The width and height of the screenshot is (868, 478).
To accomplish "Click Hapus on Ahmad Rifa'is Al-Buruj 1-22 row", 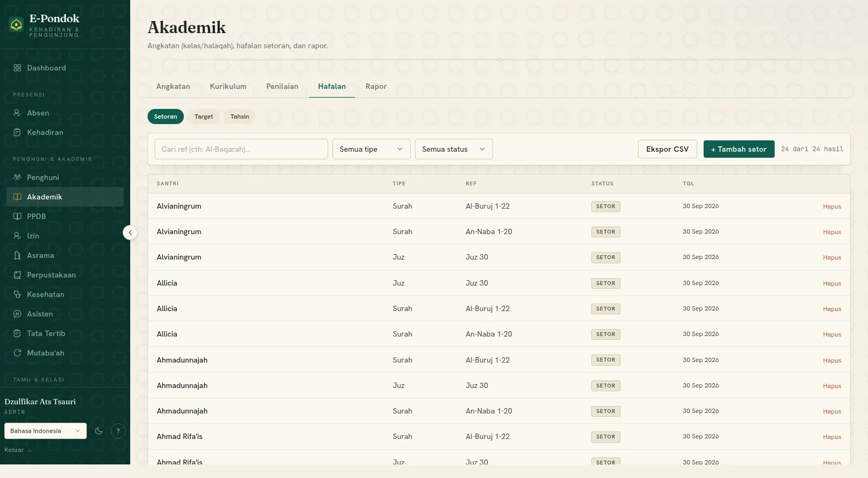I will [x=832, y=437].
